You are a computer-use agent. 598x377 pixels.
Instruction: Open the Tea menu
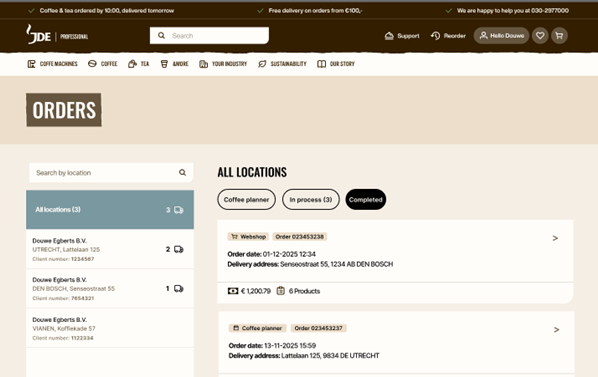(x=138, y=64)
